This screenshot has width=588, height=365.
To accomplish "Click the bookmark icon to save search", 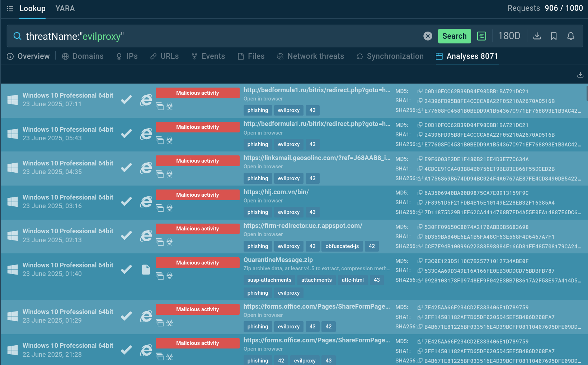I will click(x=554, y=36).
